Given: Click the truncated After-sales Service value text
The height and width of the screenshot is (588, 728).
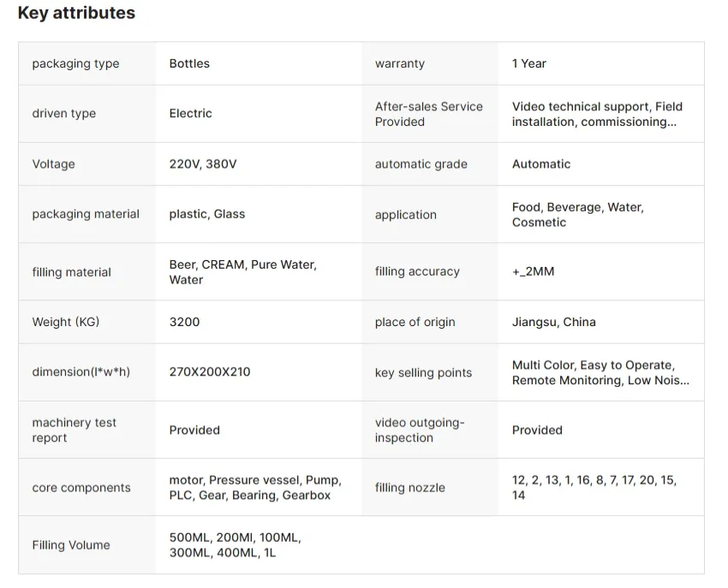Looking at the screenshot, I should point(597,114).
